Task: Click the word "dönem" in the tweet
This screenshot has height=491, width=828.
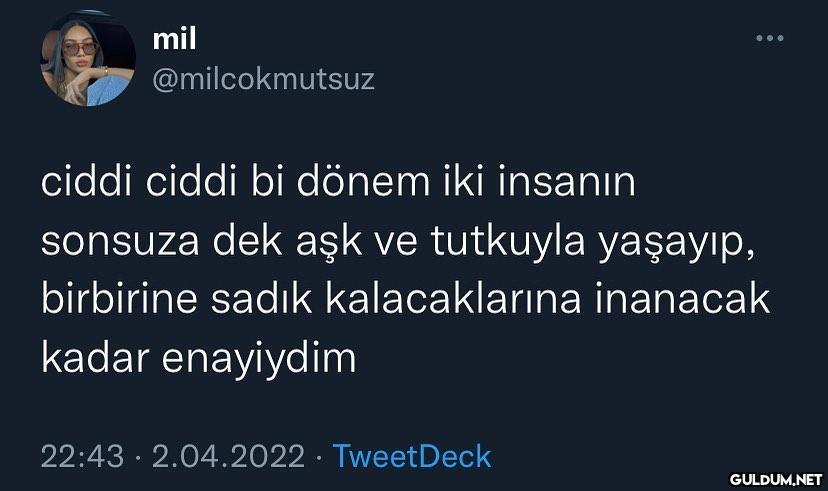Action: pos(363,182)
